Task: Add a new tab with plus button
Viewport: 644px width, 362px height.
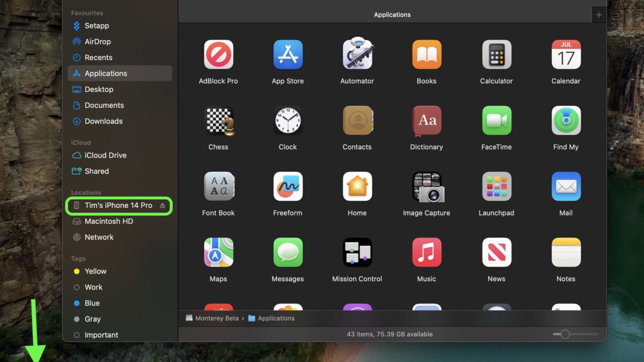Action: 599,15
